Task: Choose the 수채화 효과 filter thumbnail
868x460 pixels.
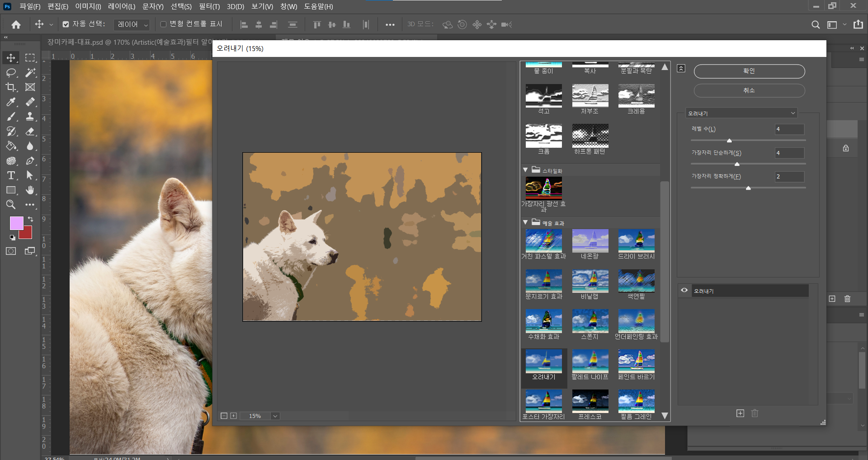Action: tap(544, 321)
